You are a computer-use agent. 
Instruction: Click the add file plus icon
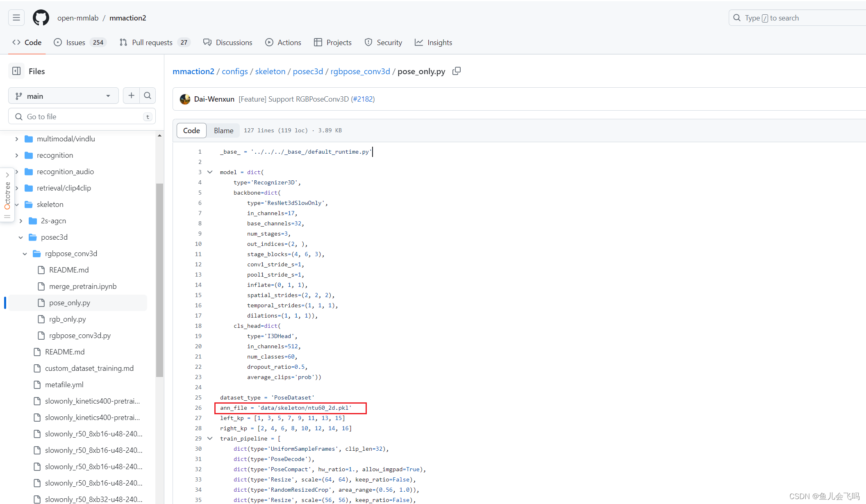coord(131,95)
